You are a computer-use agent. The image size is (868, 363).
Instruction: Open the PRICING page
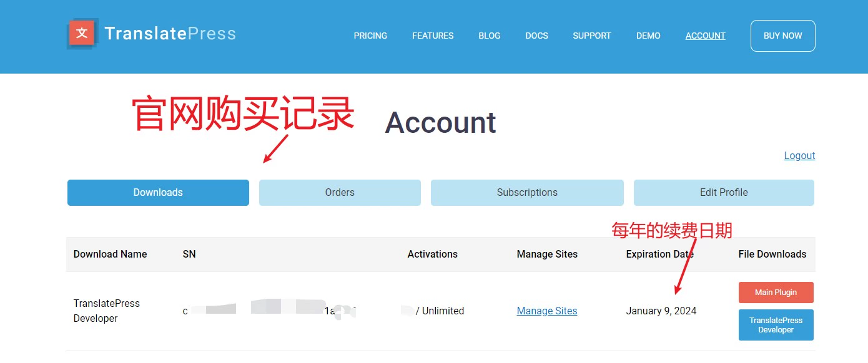370,36
